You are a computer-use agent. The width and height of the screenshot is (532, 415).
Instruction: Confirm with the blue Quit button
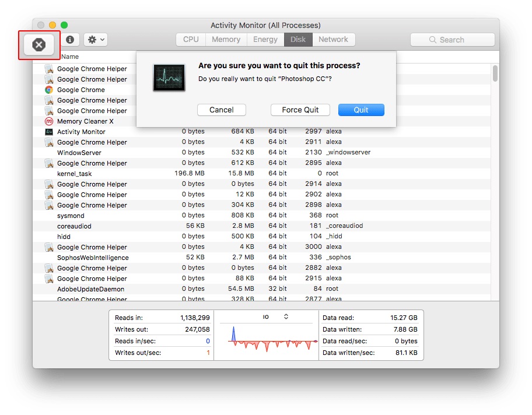click(x=361, y=110)
